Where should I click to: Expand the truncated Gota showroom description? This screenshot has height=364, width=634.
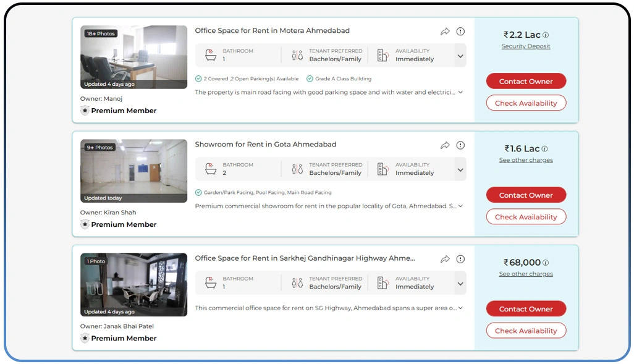[x=460, y=206]
